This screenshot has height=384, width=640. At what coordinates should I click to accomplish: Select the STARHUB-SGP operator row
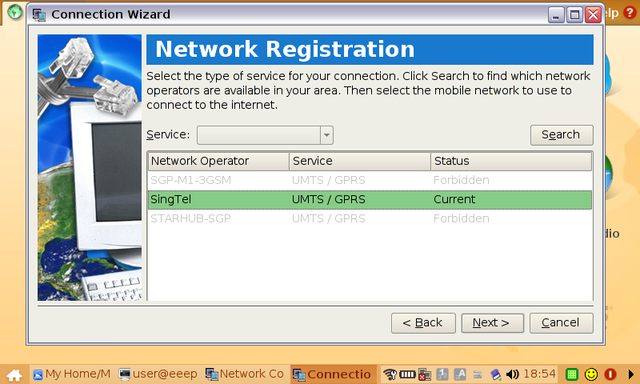pyautogui.click(x=370, y=219)
